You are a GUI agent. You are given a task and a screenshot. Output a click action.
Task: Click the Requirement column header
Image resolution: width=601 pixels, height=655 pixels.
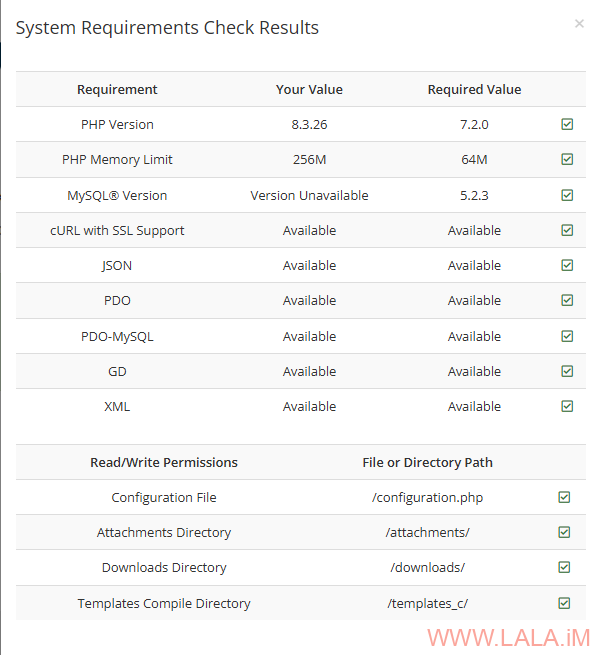117,89
